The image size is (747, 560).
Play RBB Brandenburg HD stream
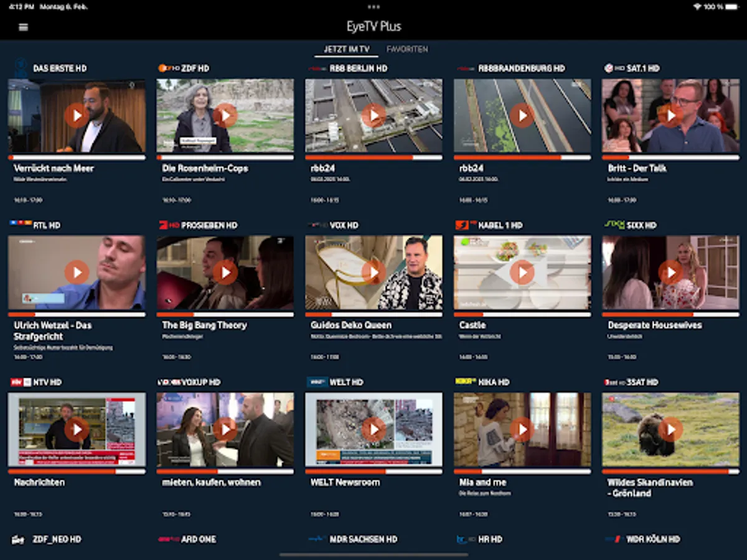[522, 115]
